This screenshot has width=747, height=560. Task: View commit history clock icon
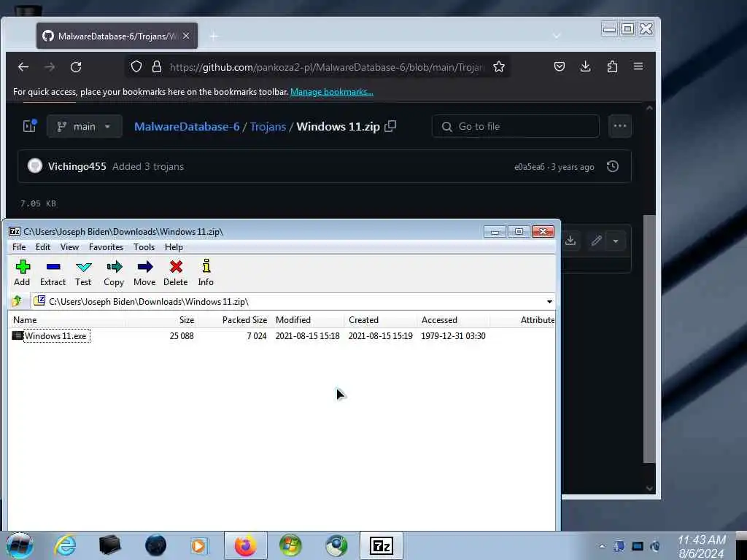pos(613,166)
